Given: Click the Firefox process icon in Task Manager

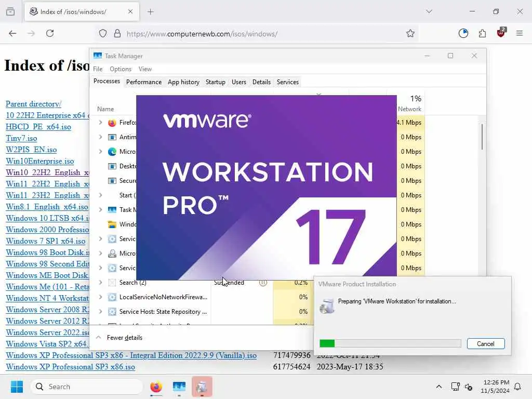Looking at the screenshot, I should [x=112, y=123].
